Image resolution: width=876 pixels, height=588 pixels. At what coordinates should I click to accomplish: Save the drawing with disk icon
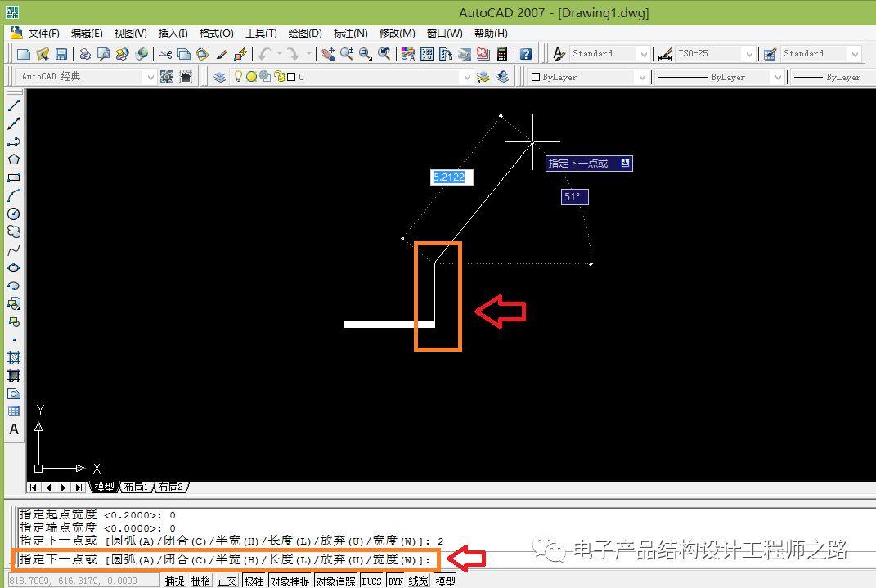[61, 54]
